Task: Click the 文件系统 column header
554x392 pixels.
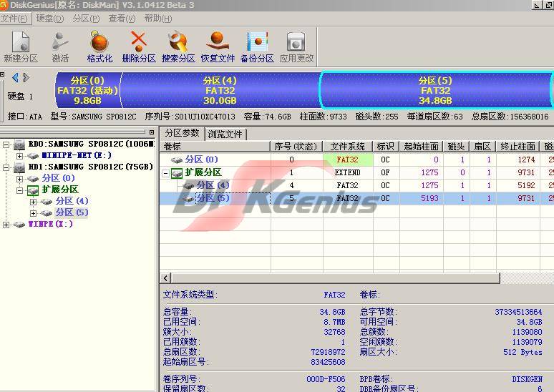Action: pos(348,147)
